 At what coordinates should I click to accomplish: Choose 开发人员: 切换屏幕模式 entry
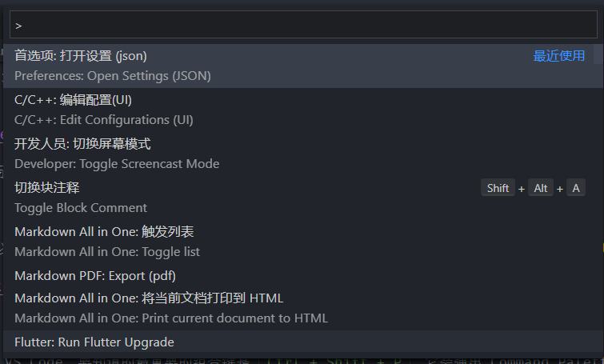[x=82, y=144]
